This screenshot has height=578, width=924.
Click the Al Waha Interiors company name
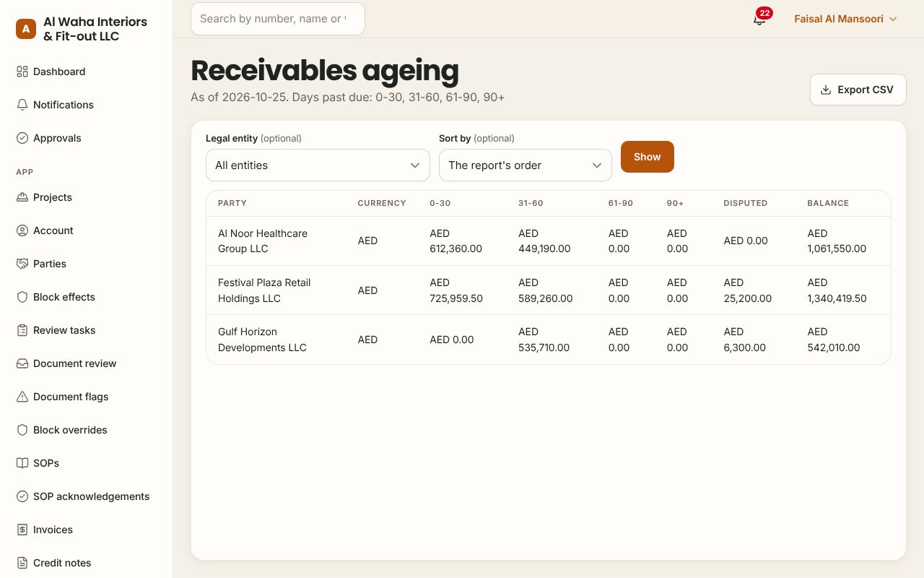[x=95, y=29]
